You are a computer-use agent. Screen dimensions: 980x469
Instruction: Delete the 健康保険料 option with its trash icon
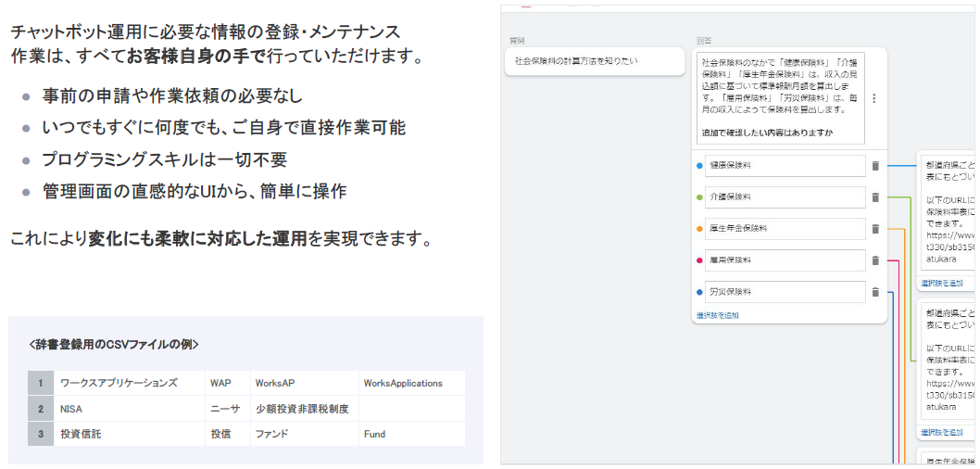tap(875, 166)
